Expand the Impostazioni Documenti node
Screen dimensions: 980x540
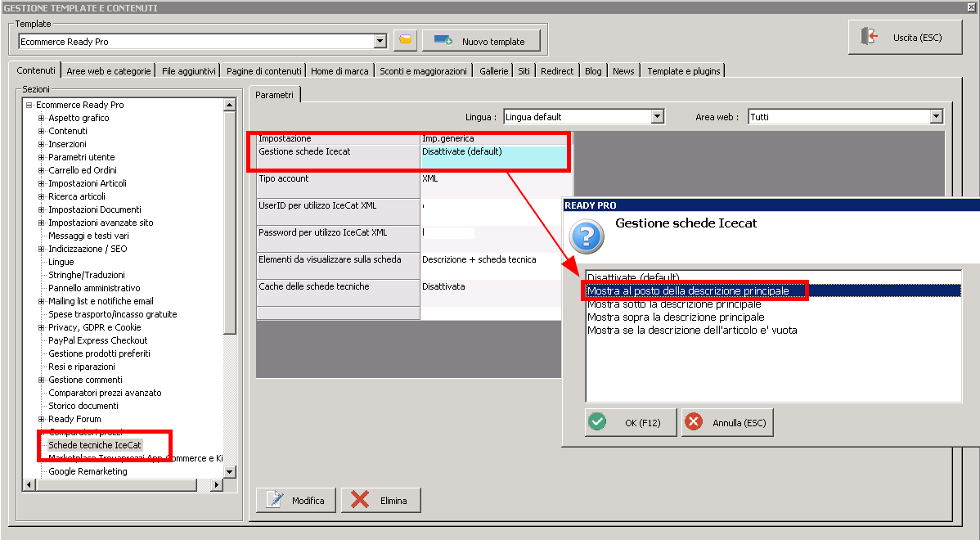click(41, 210)
